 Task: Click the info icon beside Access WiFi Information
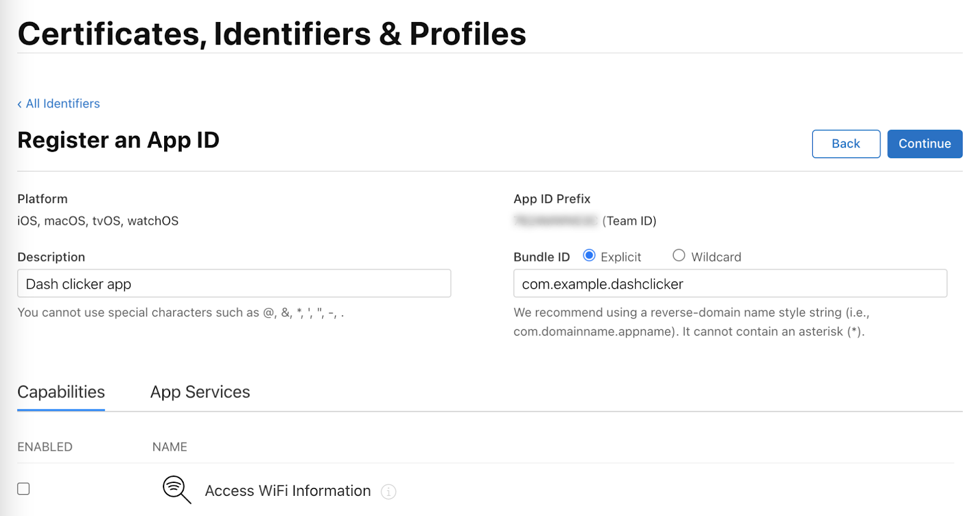point(388,492)
